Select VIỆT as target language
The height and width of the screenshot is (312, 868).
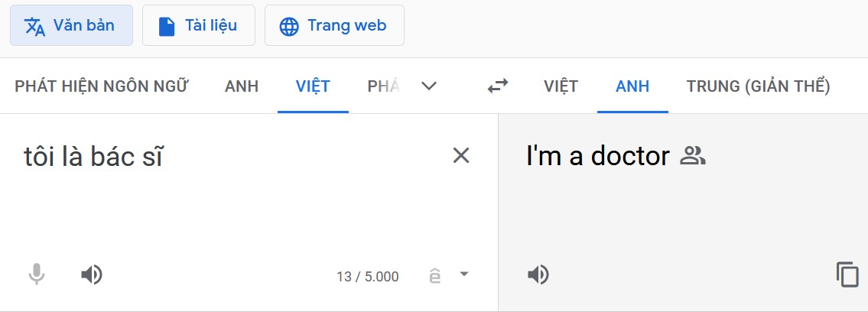pyautogui.click(x=561, y=86)
